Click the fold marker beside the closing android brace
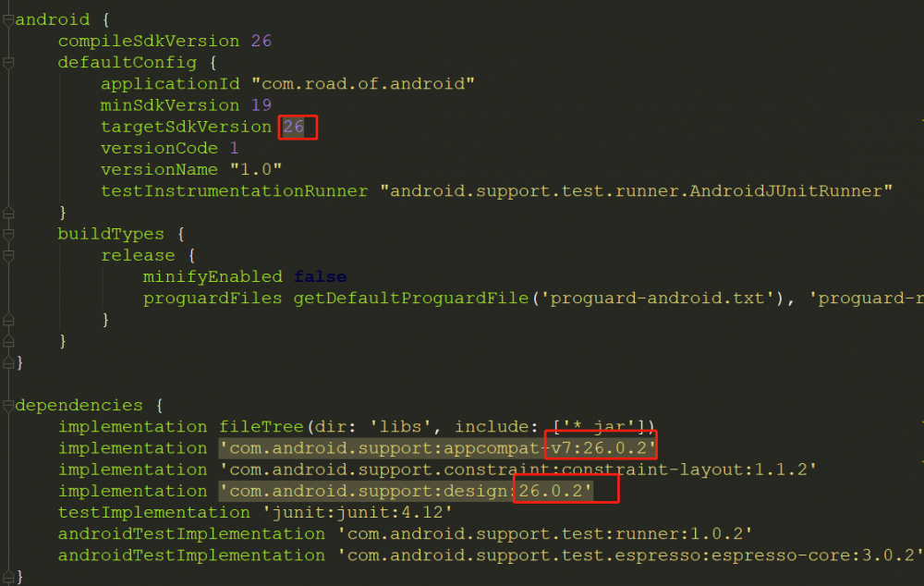924x586 pixels. 6,363
